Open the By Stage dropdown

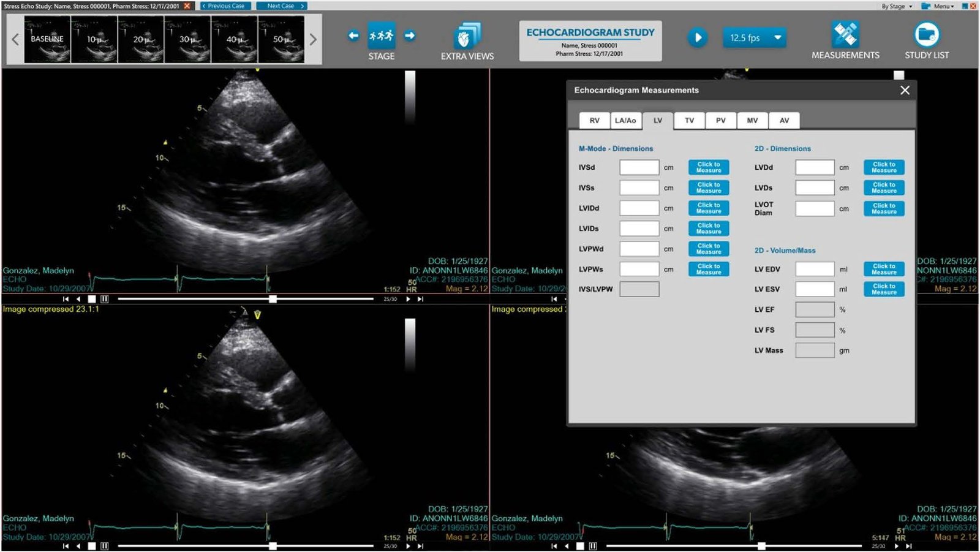click(x=897, y=6)
